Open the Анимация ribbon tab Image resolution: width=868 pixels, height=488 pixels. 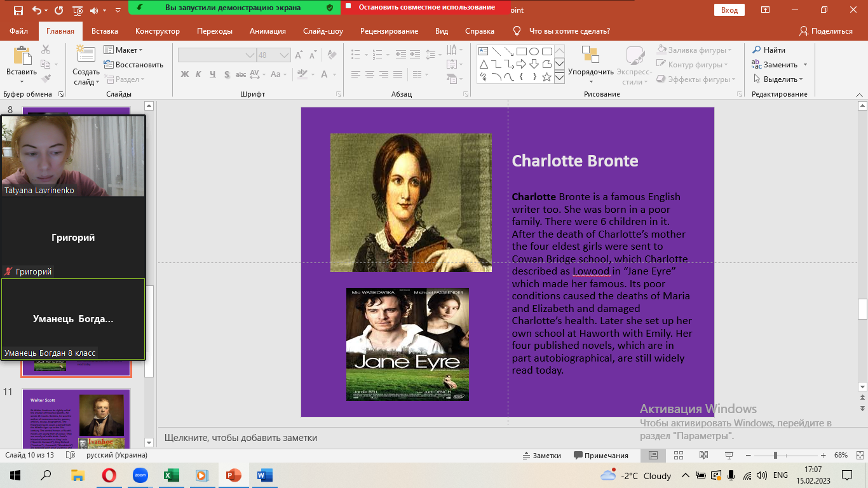[x=268, y=31]
